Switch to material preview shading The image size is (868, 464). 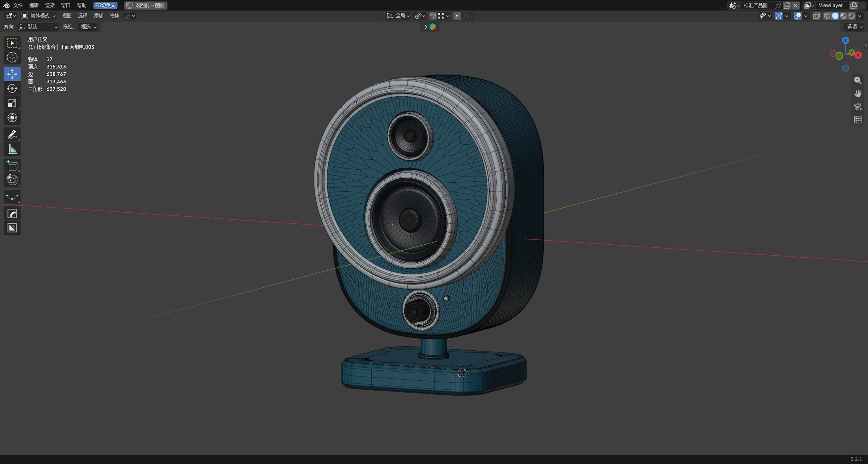[844, 16]
